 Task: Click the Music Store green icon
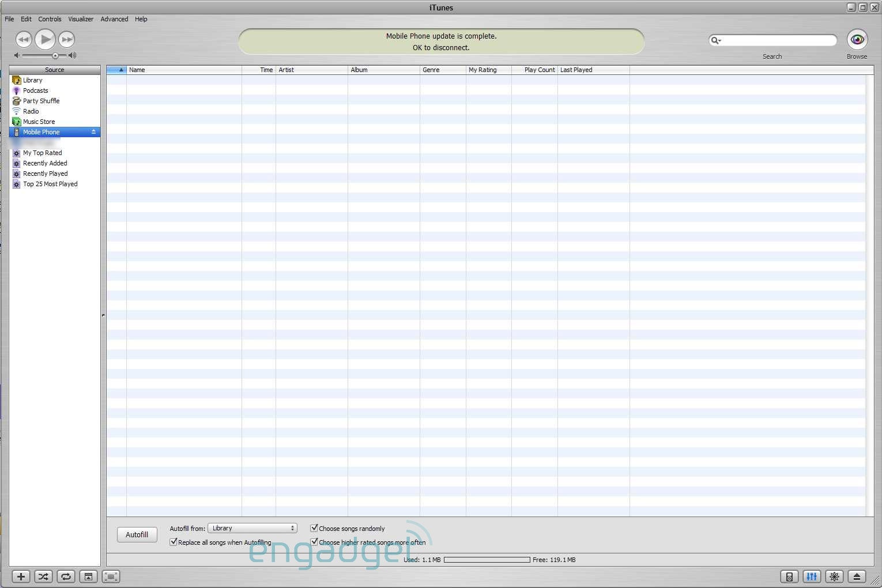[x=17, y=122]
